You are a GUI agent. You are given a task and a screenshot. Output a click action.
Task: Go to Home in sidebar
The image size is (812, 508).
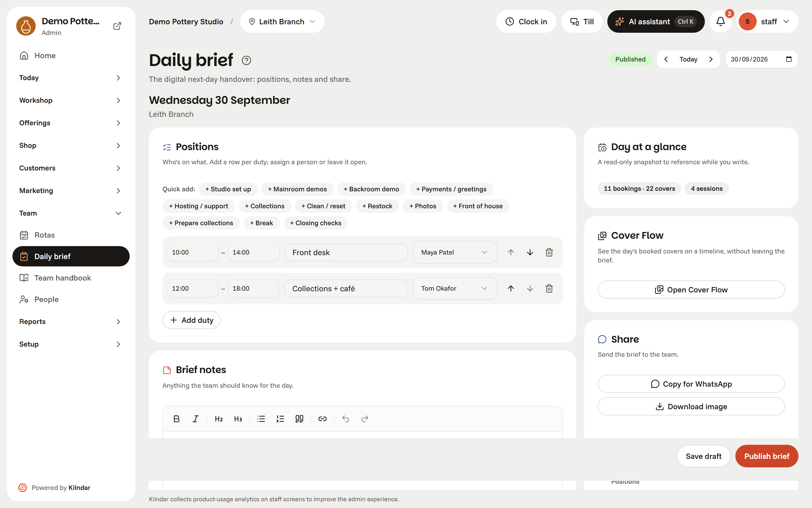(70, 55)
